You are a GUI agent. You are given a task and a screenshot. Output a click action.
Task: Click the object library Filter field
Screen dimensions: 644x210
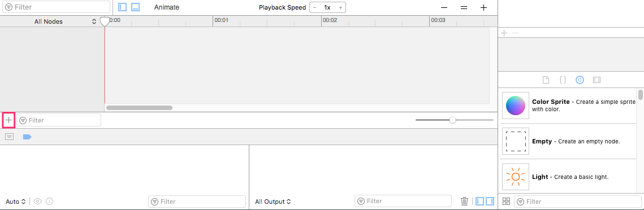pyautogui.click(x=577, y=202)
